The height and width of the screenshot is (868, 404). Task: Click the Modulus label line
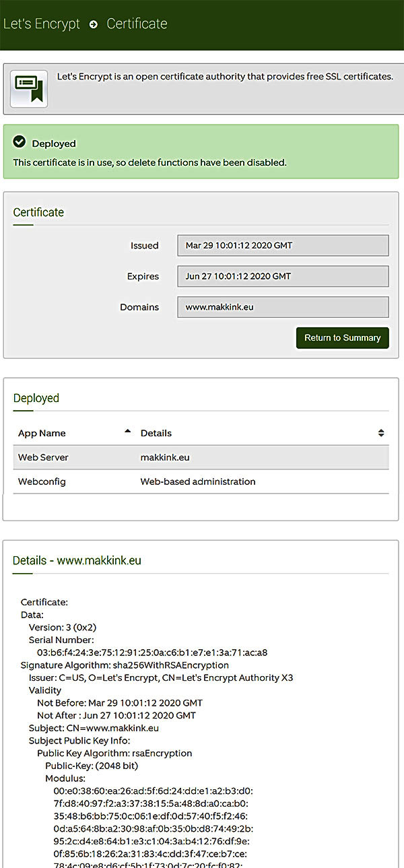pos(65,778)
